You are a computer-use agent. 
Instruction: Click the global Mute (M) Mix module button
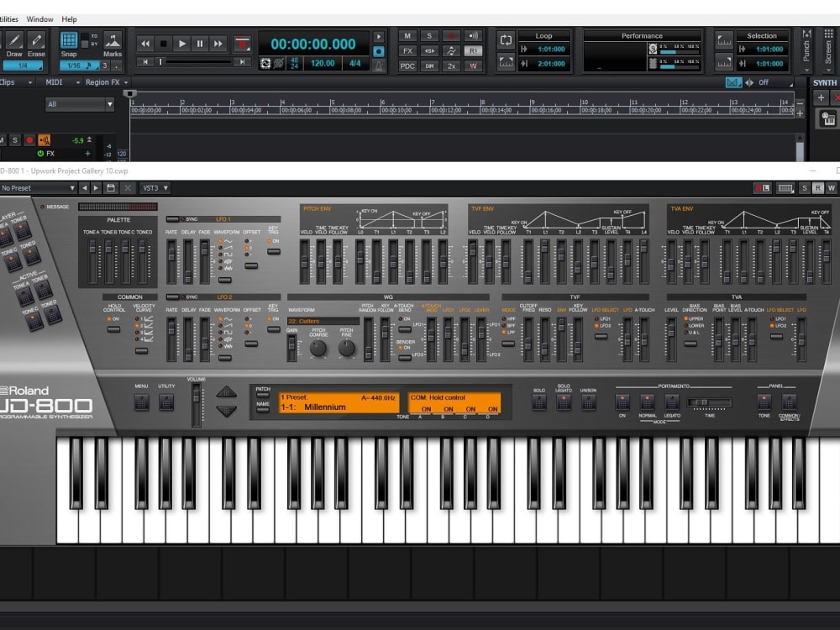[407, 36]
